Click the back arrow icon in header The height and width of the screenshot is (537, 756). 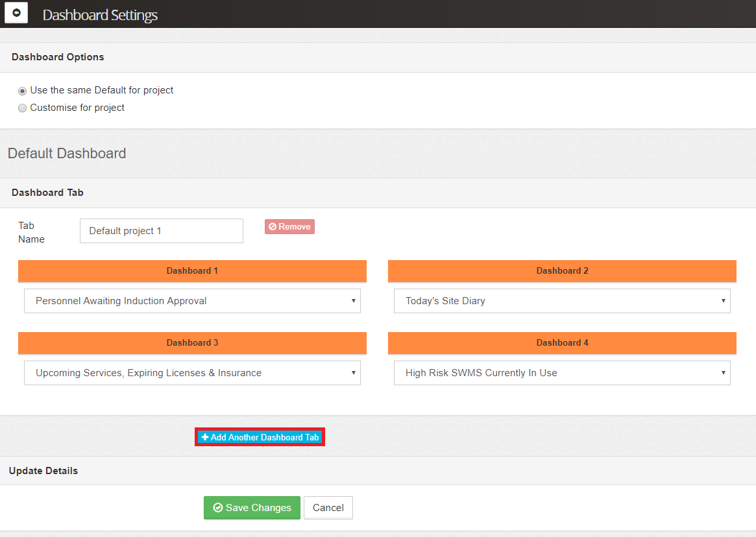pos(16,13)
